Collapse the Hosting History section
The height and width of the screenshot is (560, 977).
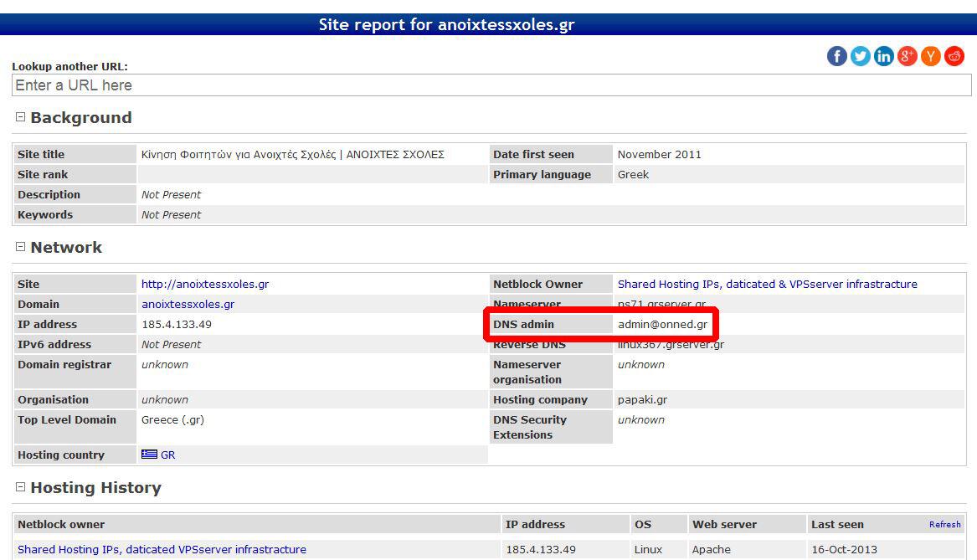[20, 486]
